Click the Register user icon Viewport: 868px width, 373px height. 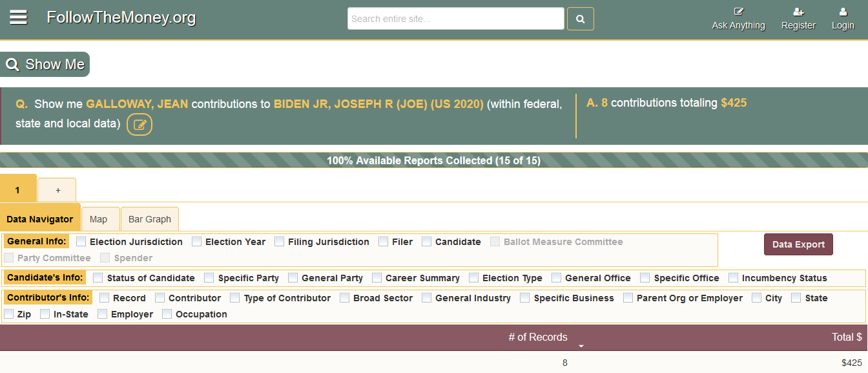point(798,11)
